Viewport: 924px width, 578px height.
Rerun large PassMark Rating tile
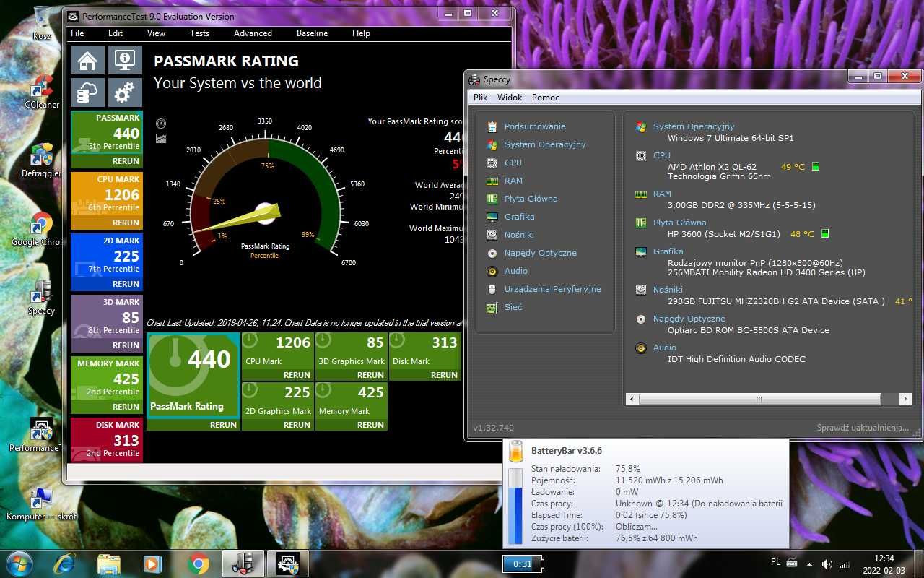pyautogui.click(x=223, y=425)
